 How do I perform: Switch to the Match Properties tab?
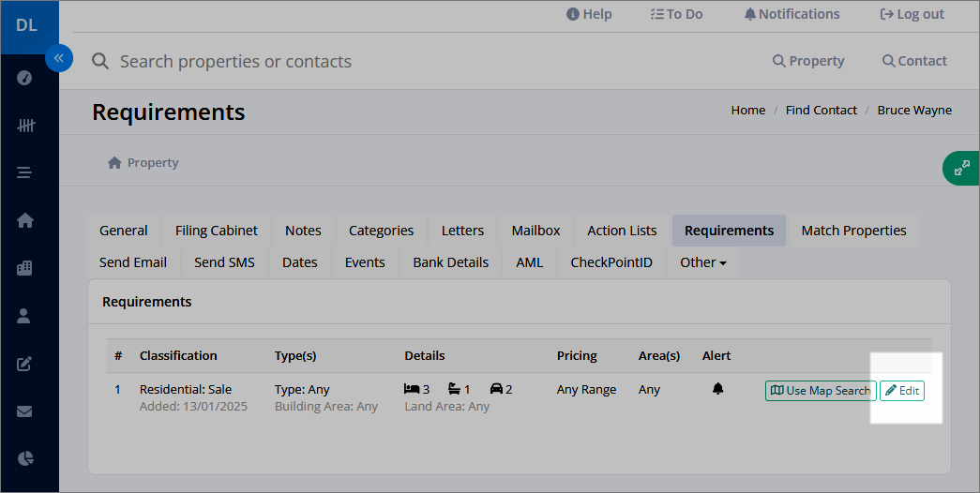tap(853, 231)
